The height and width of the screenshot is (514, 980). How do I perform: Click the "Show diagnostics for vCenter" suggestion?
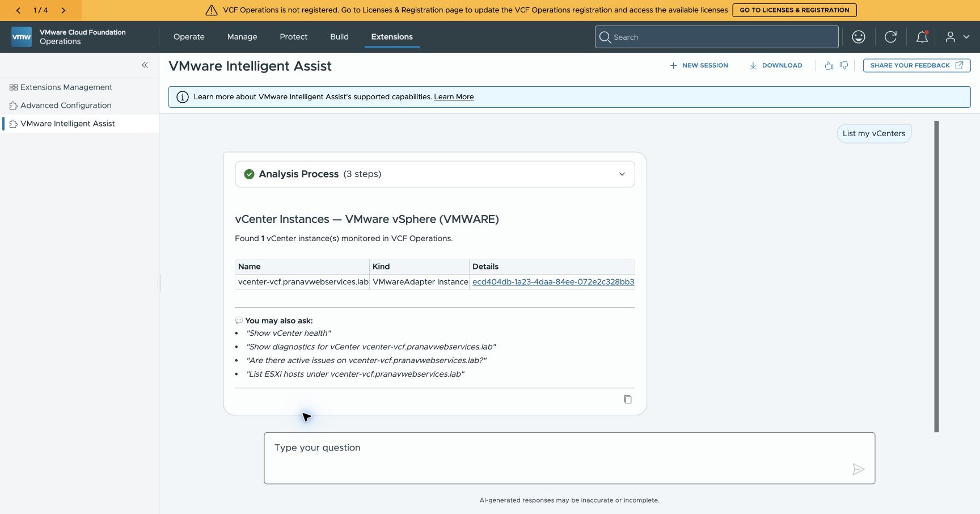tap(371, 347)
